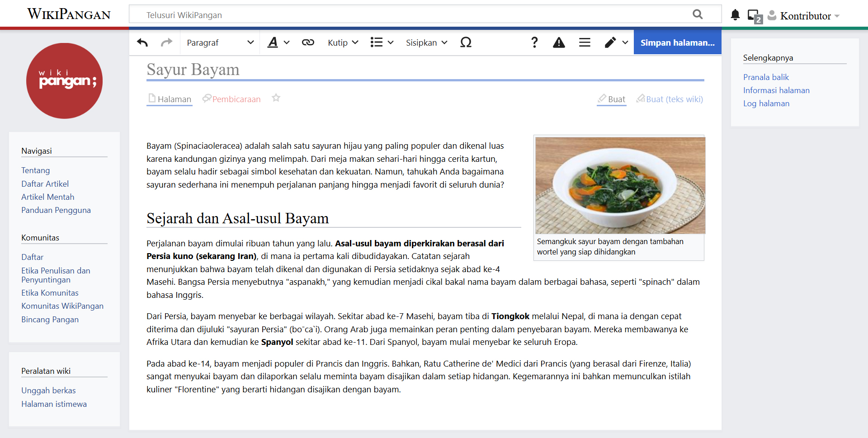This screenshot has width=868, height=438.
Task: Open page options hamburger menu
Action: click(585, 42)
